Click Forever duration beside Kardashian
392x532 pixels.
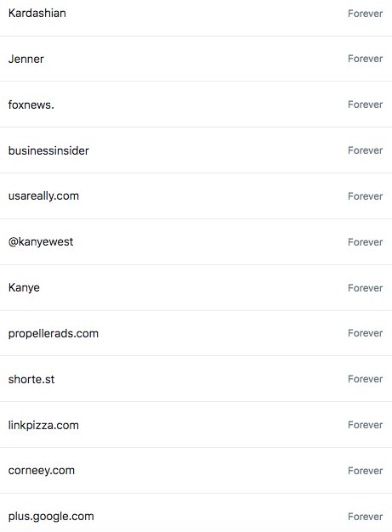365,14
